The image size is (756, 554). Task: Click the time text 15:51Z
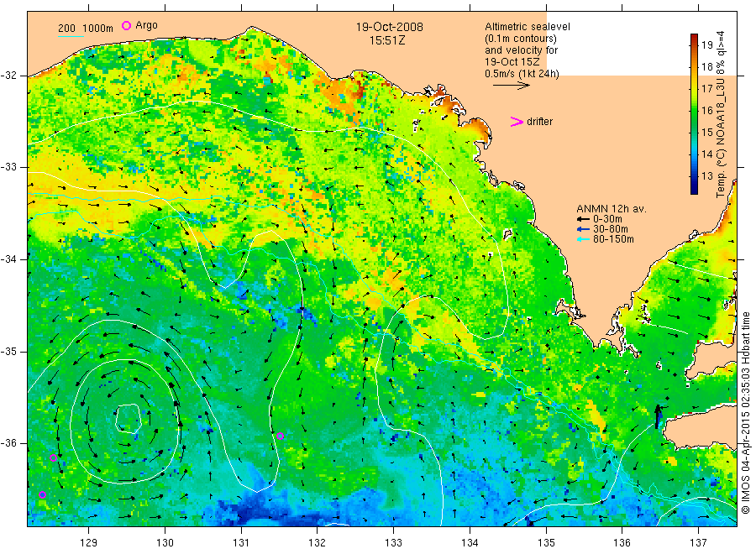pyautogui.click(x=387, y=40)
